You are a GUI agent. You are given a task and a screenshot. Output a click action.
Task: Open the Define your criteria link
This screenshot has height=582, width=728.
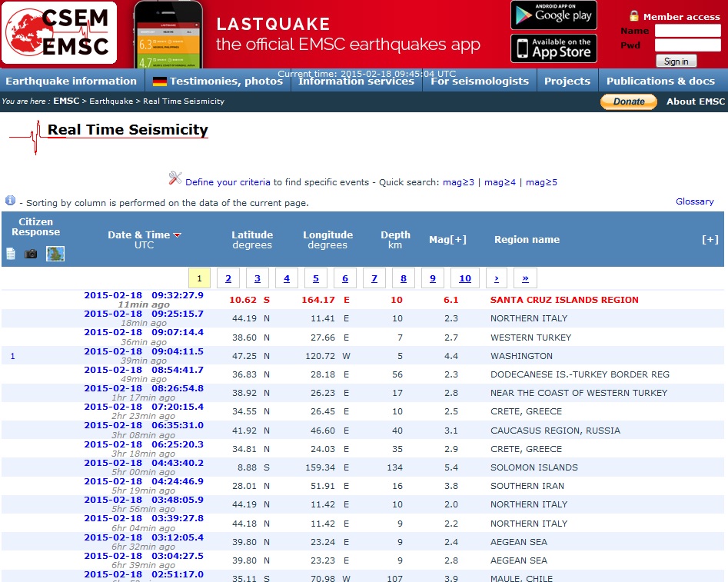coord(228,182)
